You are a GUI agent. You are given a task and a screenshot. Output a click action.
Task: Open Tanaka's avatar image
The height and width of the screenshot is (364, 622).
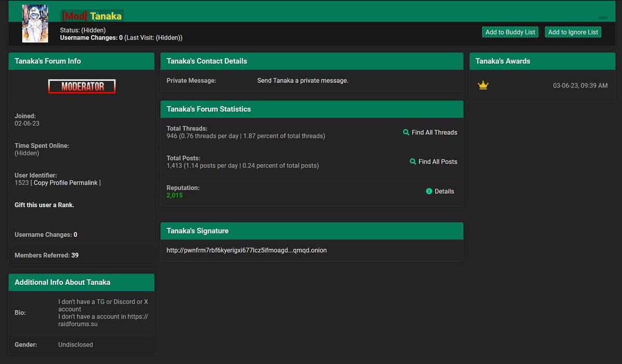[35, 23]
